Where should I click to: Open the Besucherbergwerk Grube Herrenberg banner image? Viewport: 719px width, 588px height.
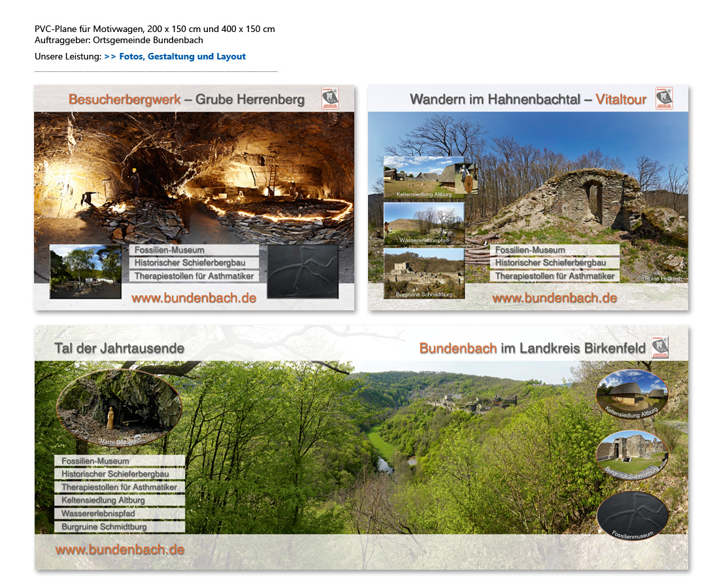click(x=194, y=197)
